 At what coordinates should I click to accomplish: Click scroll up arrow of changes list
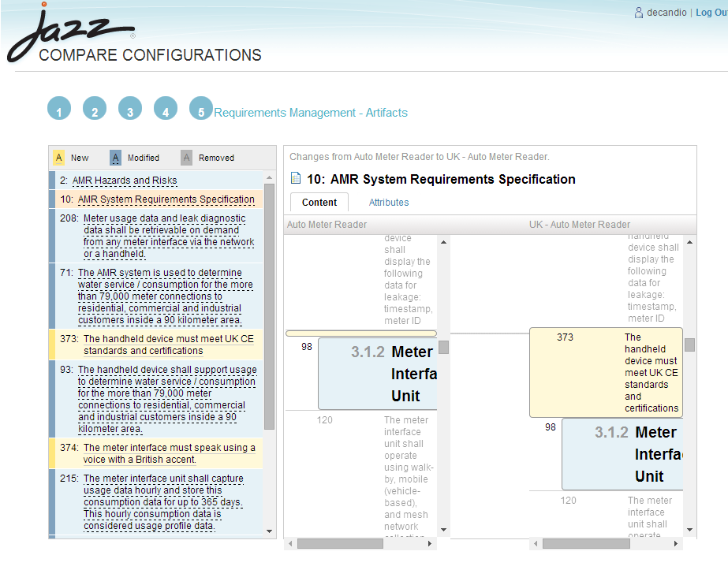[x=269, y=177]
